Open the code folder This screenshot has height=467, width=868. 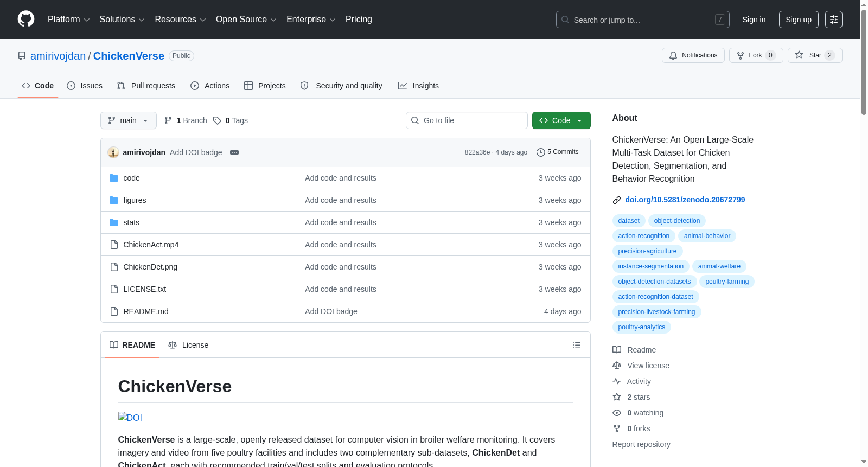coord(131,178)
